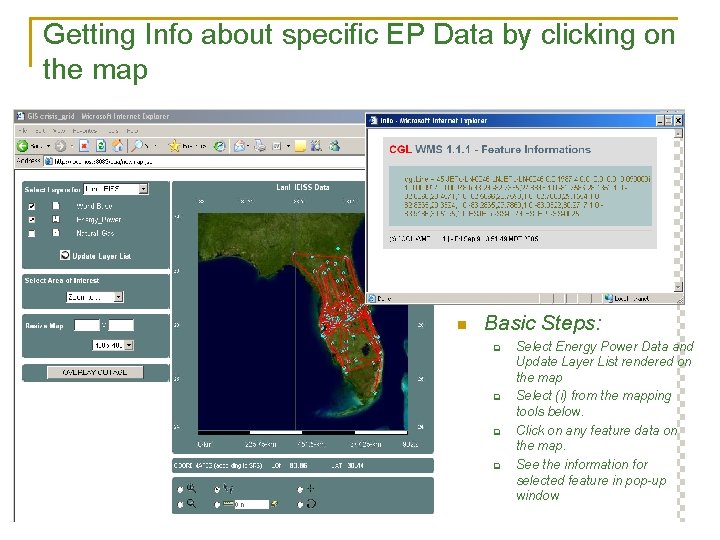Click the Edit page icon in IE toolbar
This screenshot has height=540, width=720.
click(277, 146)
